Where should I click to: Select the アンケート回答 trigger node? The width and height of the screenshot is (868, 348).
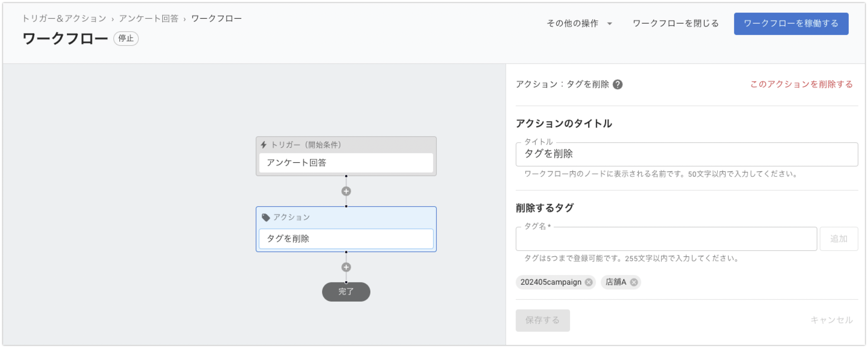(346, 163)
